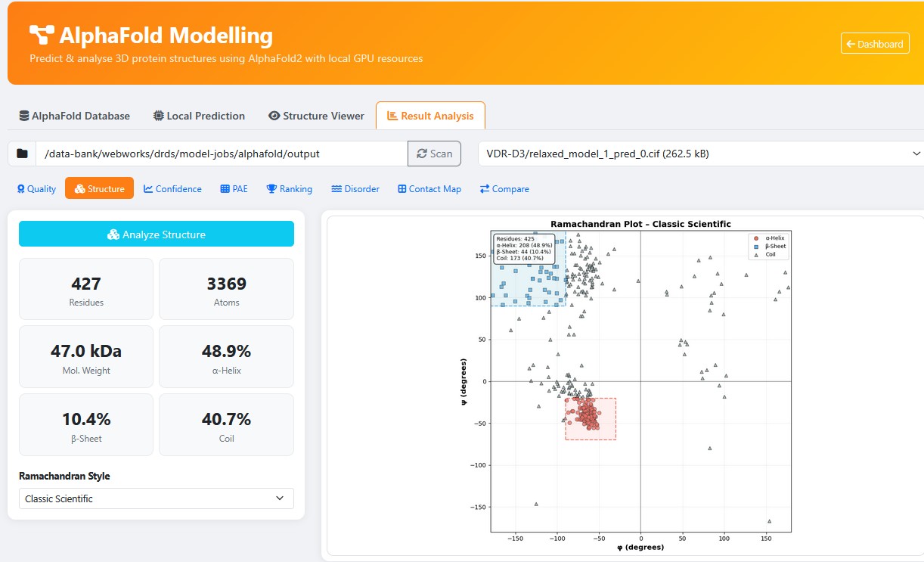
Task: Click the table icon next to Contact Map
Action: (402, 189)
